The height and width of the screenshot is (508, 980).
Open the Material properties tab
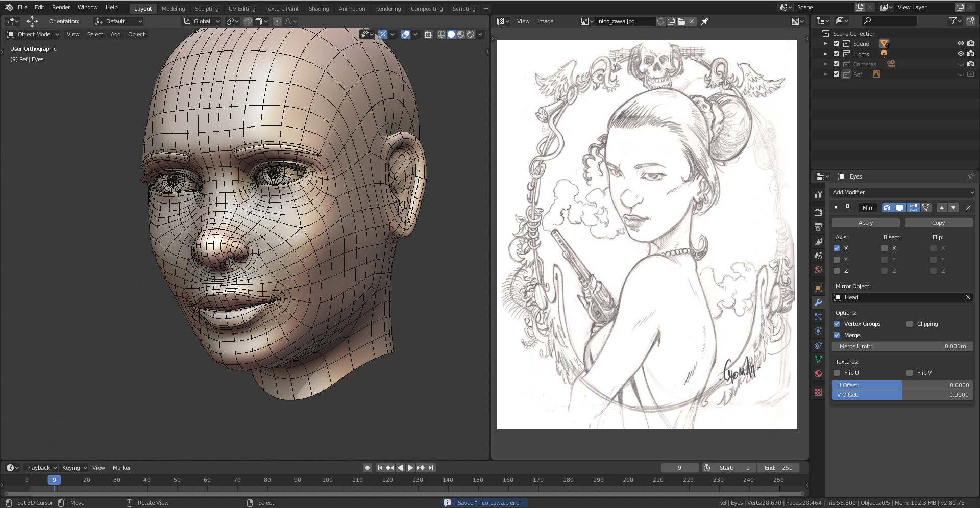pyautogui.click(x=818, y=374)
